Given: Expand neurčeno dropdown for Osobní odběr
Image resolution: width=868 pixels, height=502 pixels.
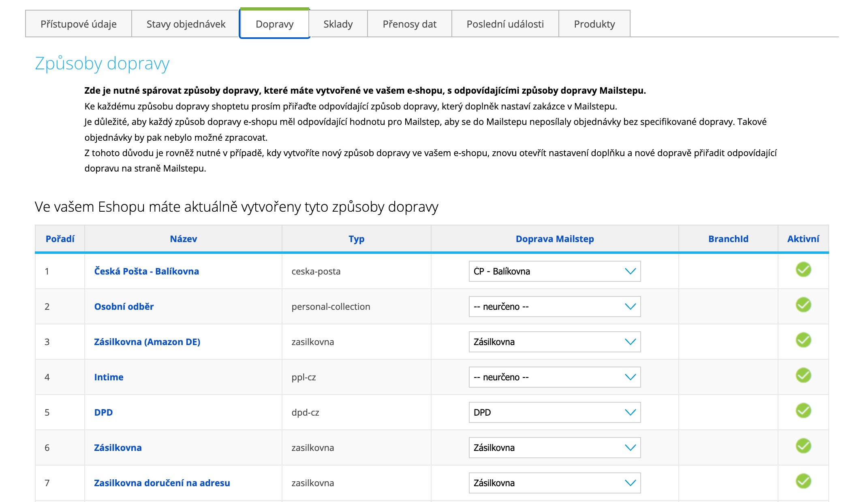Looking at the screenshot, I should coord(554,307).
